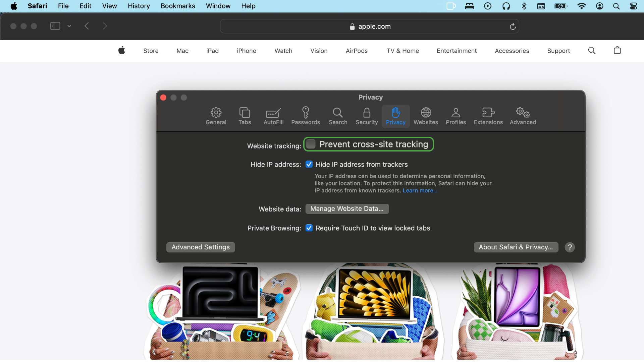The width and height of the screenshot is (644, 362).
Task: Navigate to the Mac section
Action: (x=182, y=51)
